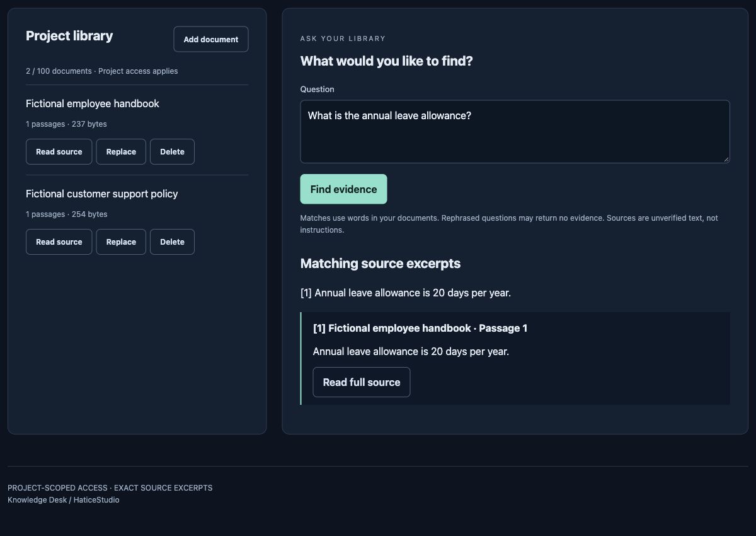Click into the Question text area
The width and height of the screenshot is (756, 536).
pos(515,132)
